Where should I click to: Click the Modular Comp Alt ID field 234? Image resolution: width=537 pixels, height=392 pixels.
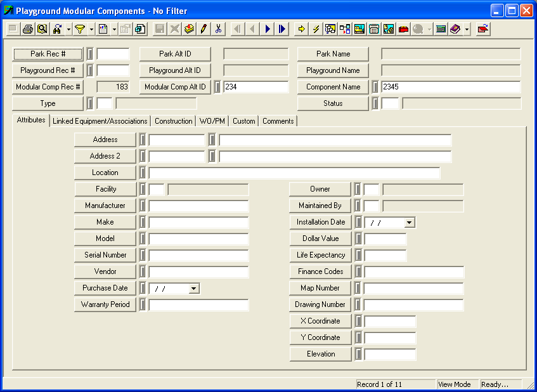[x=256, y=87]
